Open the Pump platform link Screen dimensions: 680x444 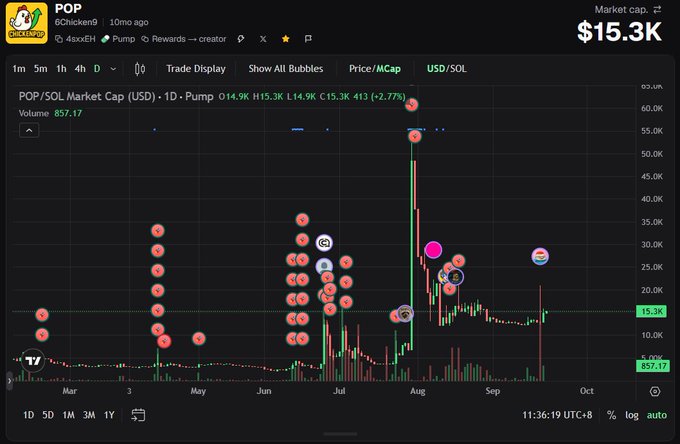pos(118,39)
